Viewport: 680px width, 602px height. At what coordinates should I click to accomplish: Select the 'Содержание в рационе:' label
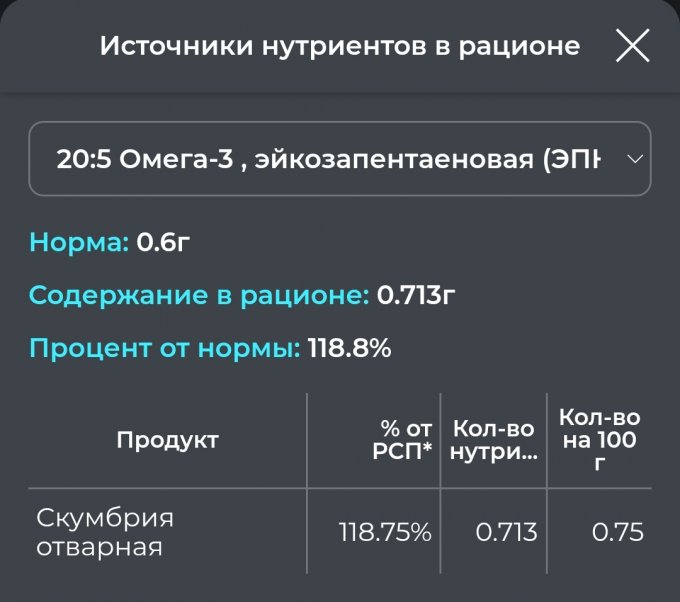click(199, 296)
